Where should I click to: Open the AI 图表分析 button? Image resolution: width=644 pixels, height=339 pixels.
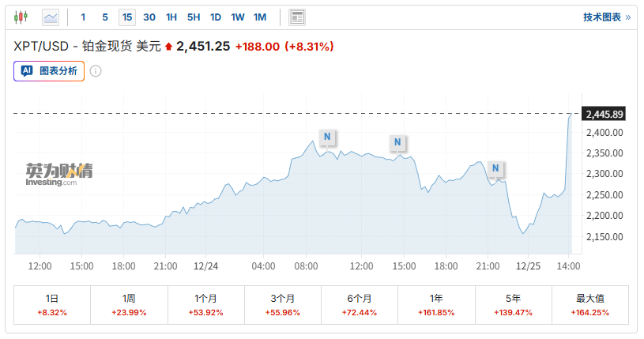click(49, 71)
